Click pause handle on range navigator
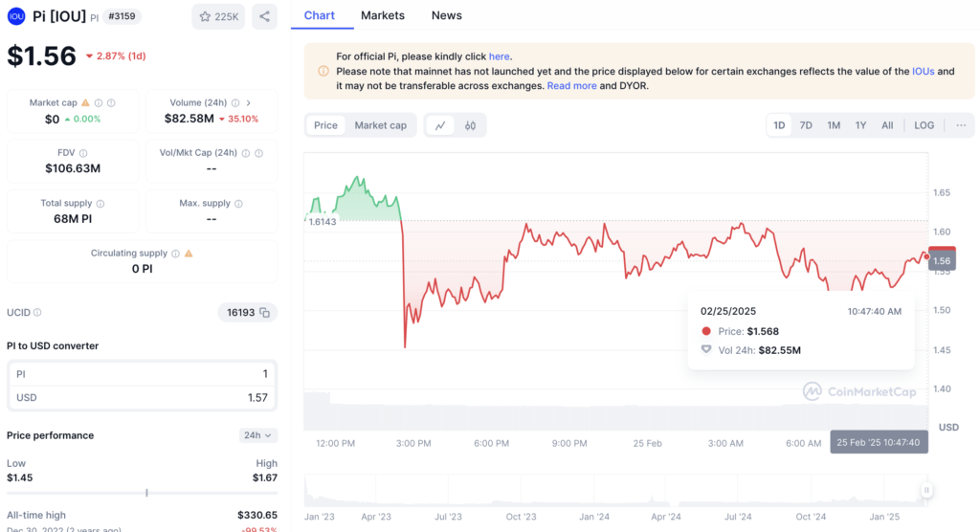The height and width of the screenshot is (532, 980). (x=926, y=490)
